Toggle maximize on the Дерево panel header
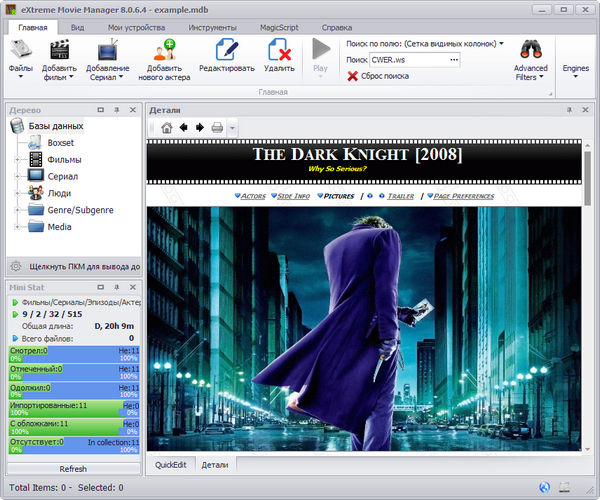600x500 pixels. tap(101, 109)
